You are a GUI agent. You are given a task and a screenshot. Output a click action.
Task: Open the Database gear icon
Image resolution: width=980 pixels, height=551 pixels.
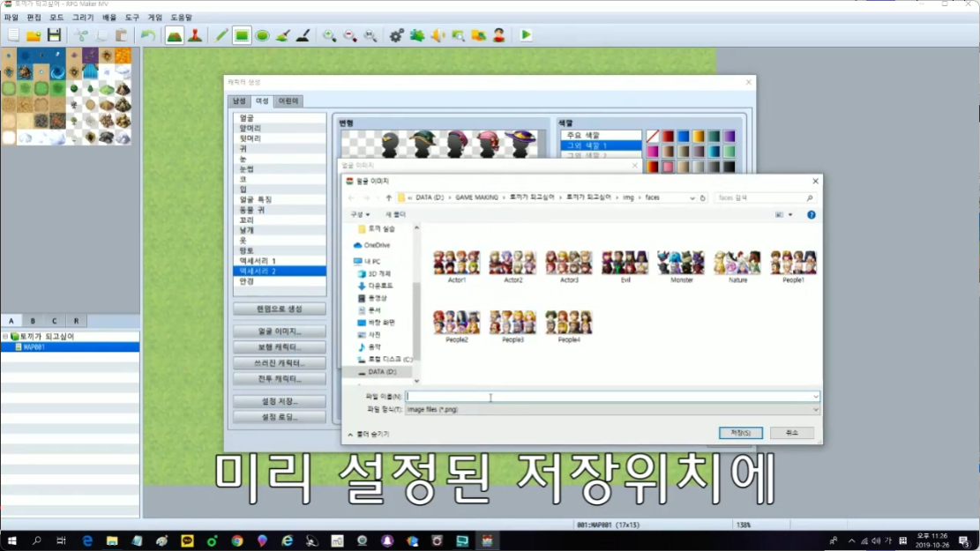click(396, 35)
